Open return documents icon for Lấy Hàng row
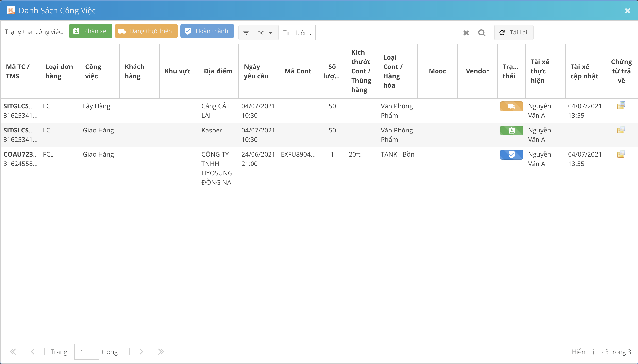 (x=621, y=106)
